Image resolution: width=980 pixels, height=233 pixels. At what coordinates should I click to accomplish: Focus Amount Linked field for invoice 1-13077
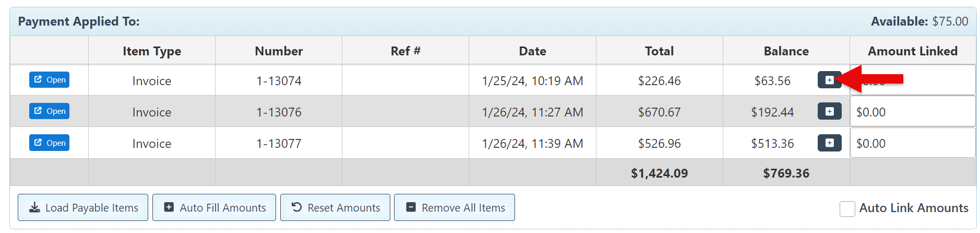coord(912,143)
